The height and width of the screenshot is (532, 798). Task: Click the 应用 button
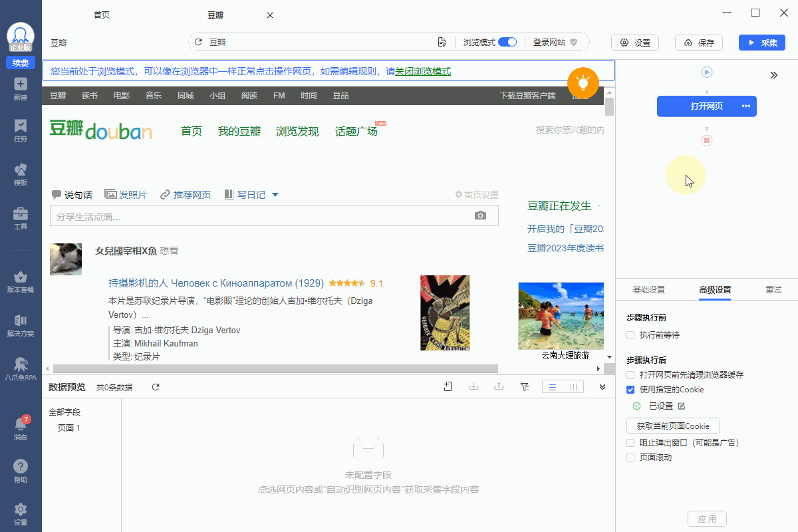coord(707,519)
